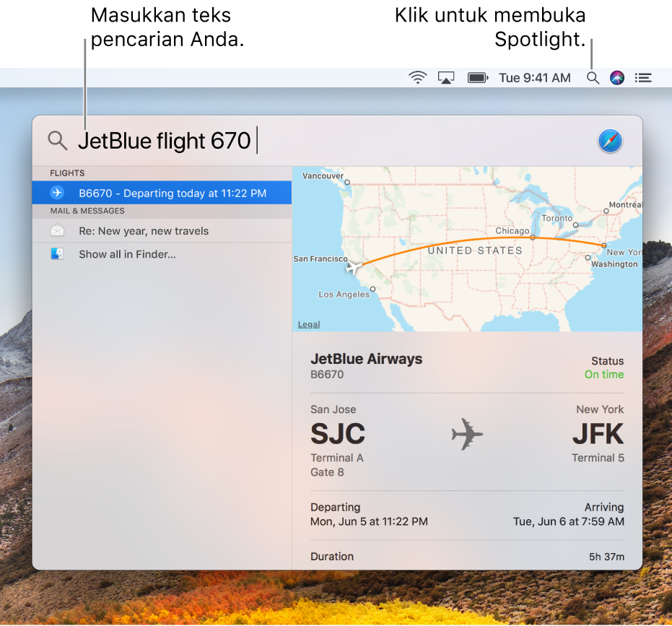The image size is (672, 626).
Task: Click the Vancouver label on map
Action: click(323, 175)
